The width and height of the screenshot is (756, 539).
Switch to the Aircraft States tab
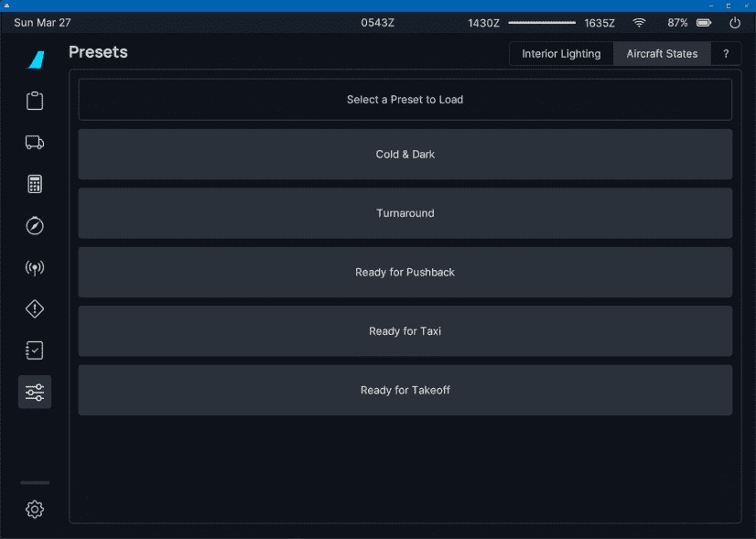point(662,54)
